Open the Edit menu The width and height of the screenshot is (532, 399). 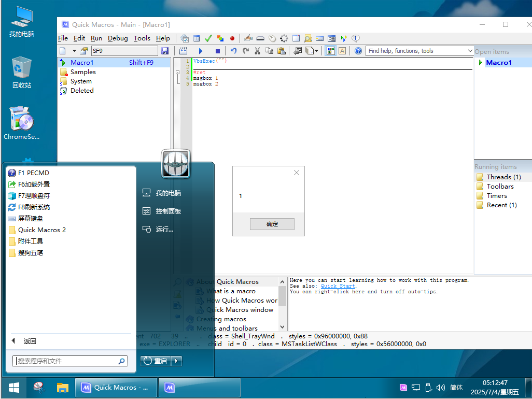point(79,38)
